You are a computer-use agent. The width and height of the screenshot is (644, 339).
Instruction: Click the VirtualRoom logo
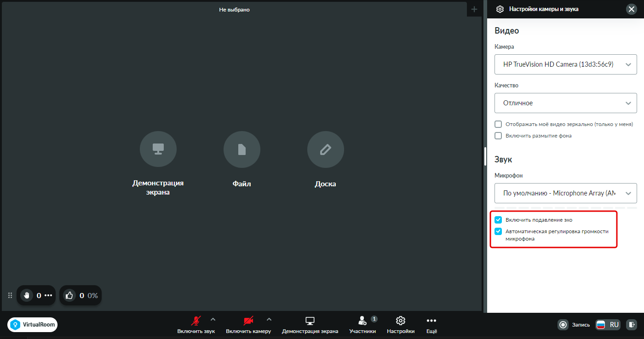point(33,325)
